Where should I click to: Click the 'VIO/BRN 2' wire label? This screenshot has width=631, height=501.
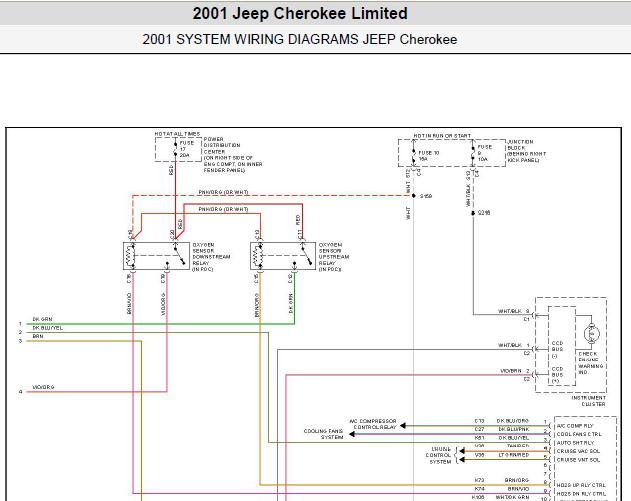tap(515, 371)
